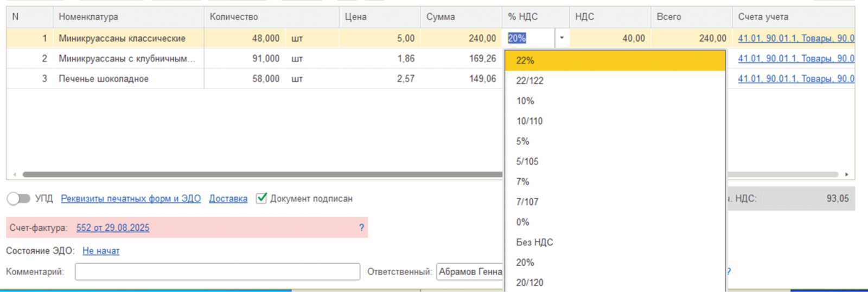Click the Комментарий input field

pyautogui.click(x=218, y=271)
